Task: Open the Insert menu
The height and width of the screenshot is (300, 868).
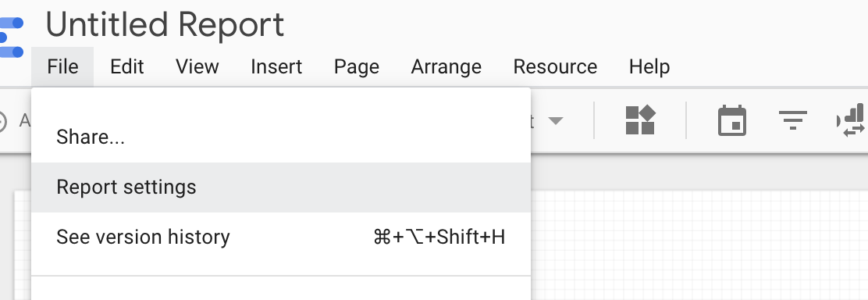Action: [x=276, y=66]
